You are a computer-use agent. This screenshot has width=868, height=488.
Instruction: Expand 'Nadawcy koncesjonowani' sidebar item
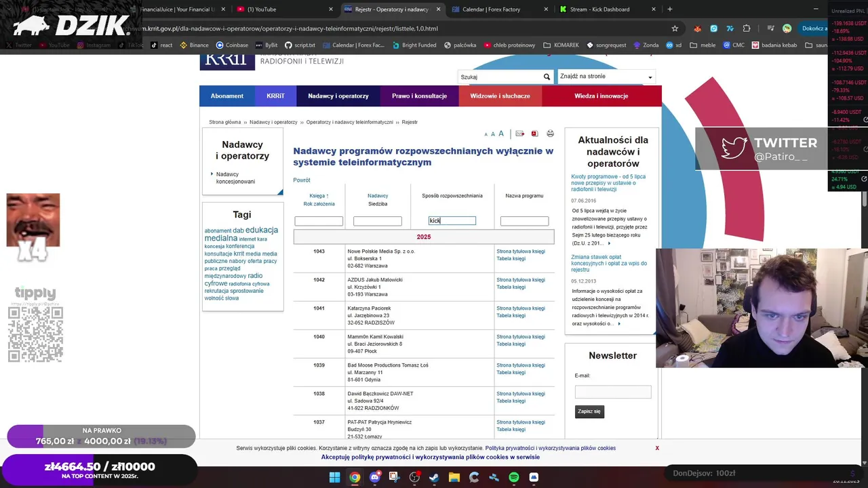212,175
